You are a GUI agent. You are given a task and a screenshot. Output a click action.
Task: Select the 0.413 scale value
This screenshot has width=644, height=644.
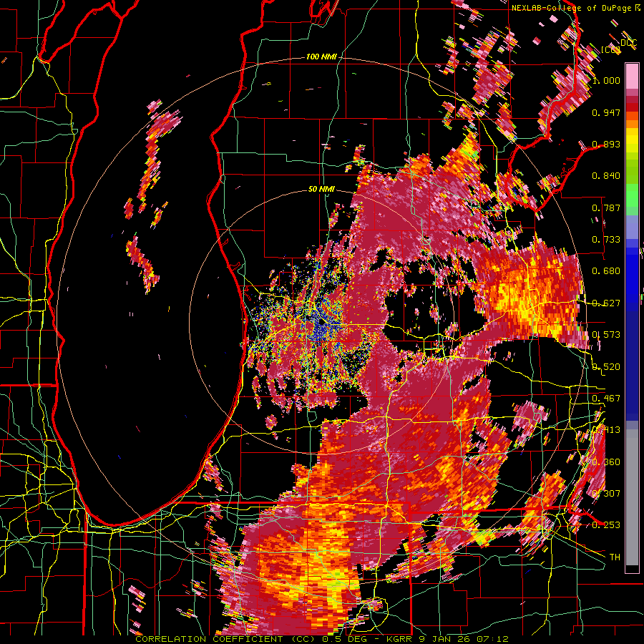(606, 430)
